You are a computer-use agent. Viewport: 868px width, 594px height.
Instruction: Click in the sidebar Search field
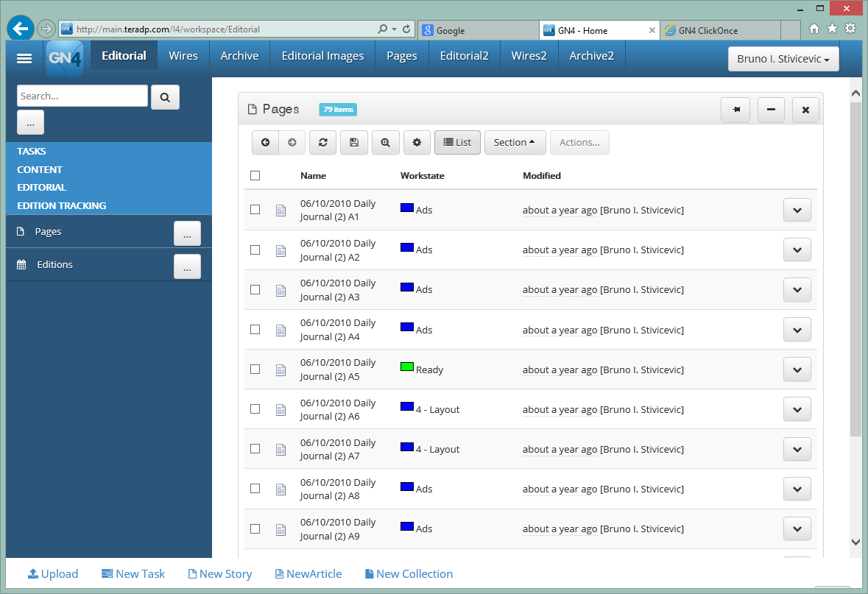click(82, 96)
